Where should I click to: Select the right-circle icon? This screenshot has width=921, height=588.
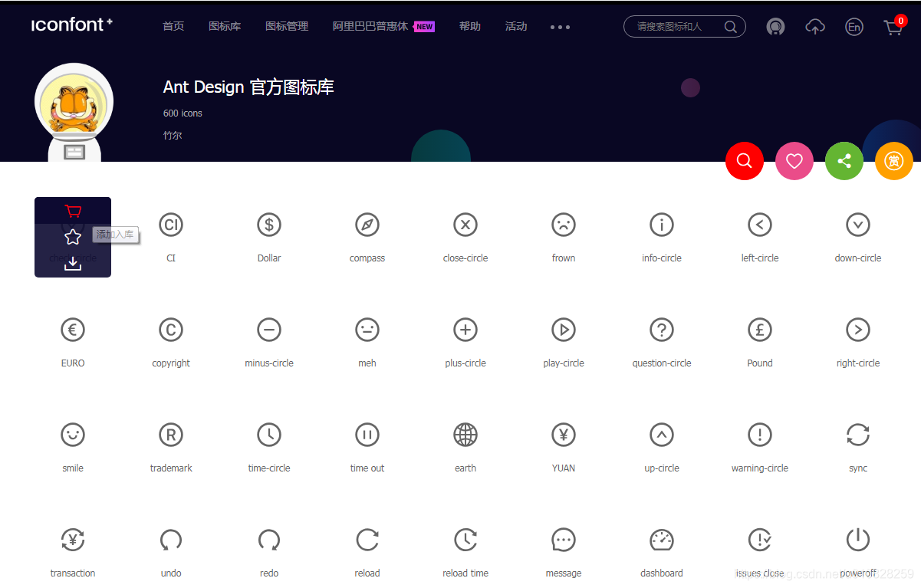pyautogui.click(x=858, y=330)
